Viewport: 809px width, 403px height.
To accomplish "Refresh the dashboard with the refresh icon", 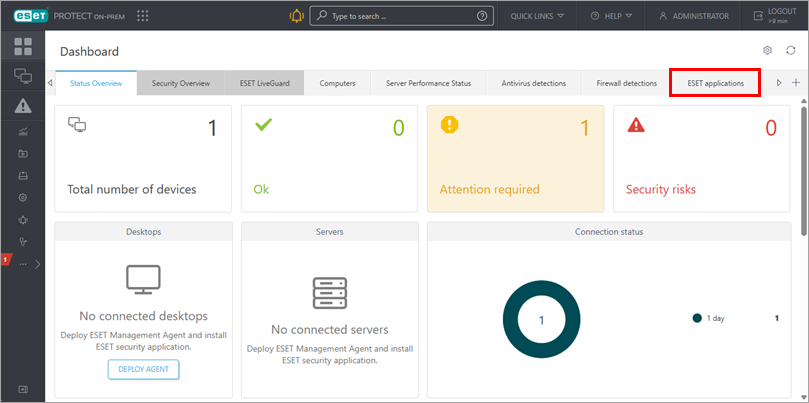I will click(x=790, y=50).
